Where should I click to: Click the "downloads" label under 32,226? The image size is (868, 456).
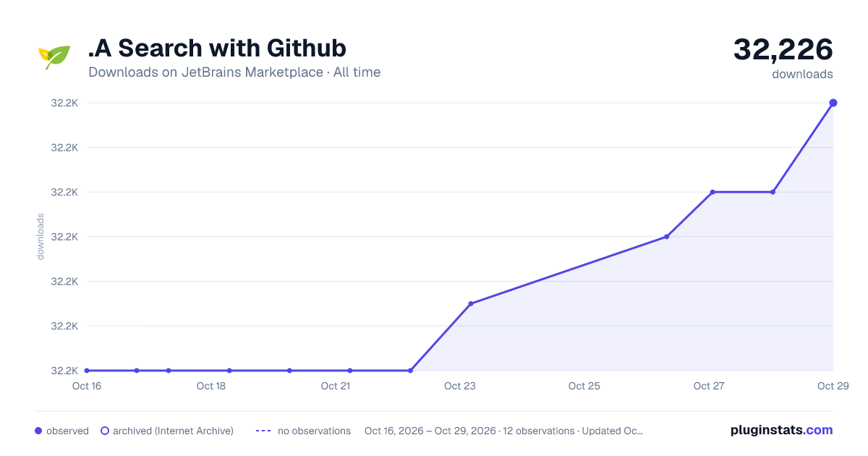click(x=802, y=74)
